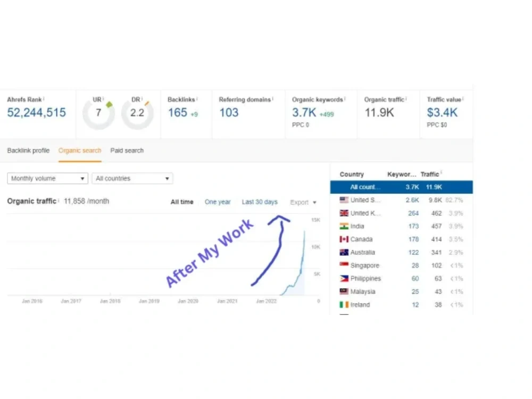
Task: Click the DR info icon
Action: (142, 98)
